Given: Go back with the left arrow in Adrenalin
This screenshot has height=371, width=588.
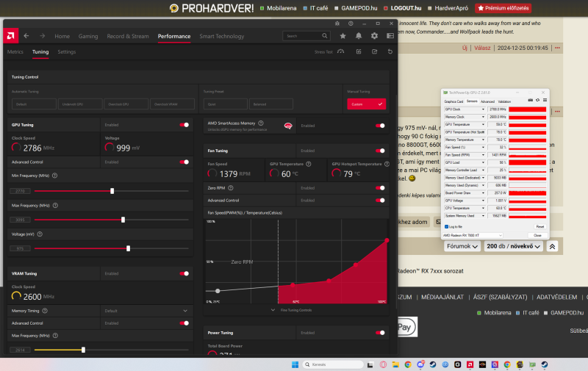Looking at the screenshot, I should (x=26, y=36).
